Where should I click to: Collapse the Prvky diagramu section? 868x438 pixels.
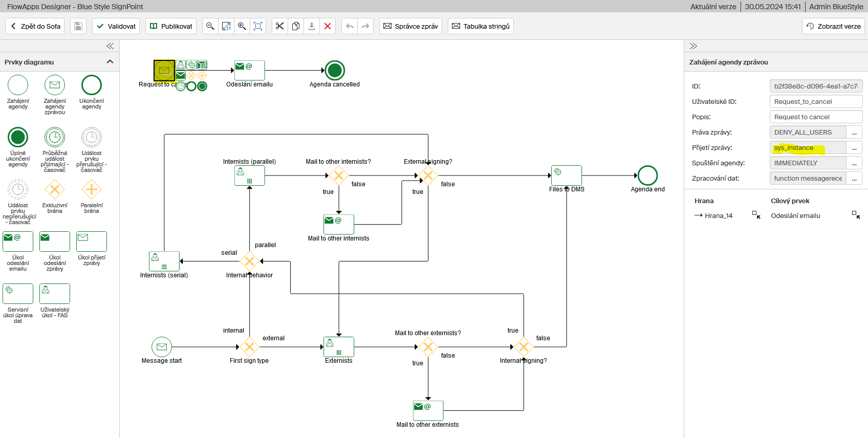coord(110,62)
